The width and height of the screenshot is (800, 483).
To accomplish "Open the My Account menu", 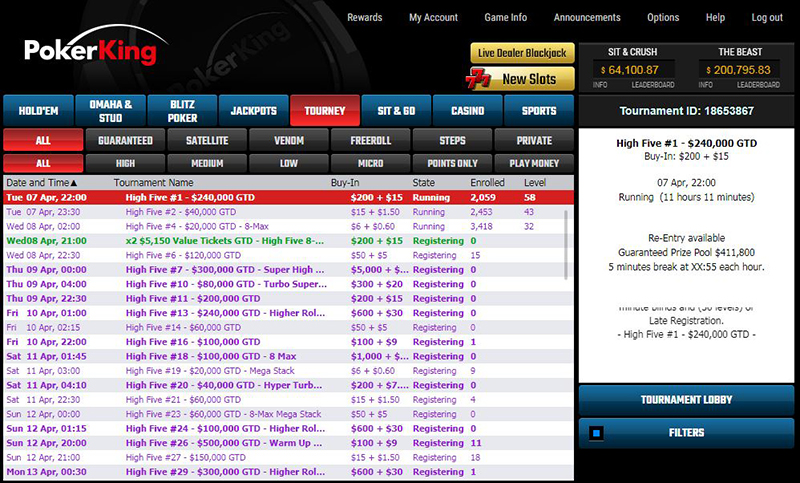I will [x=433, y=18].
